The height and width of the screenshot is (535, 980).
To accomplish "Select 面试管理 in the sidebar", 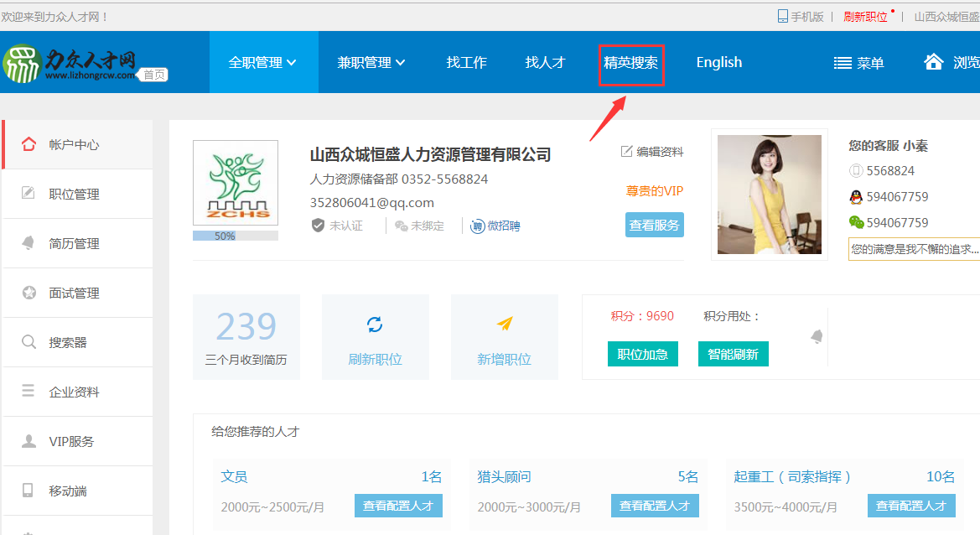I will click(x=77, y=293).
